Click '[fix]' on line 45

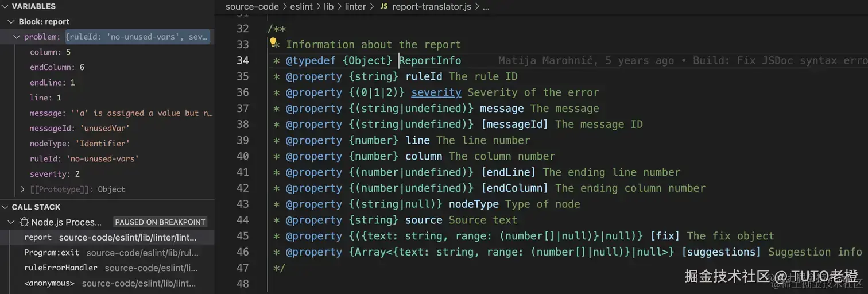click(x=665, y=236)
